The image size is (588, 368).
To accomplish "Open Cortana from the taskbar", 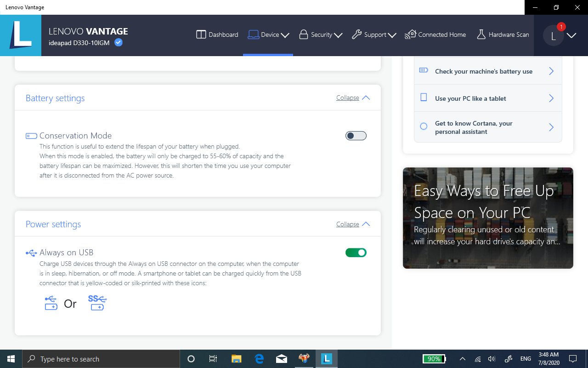I will (x=192, y=359).
